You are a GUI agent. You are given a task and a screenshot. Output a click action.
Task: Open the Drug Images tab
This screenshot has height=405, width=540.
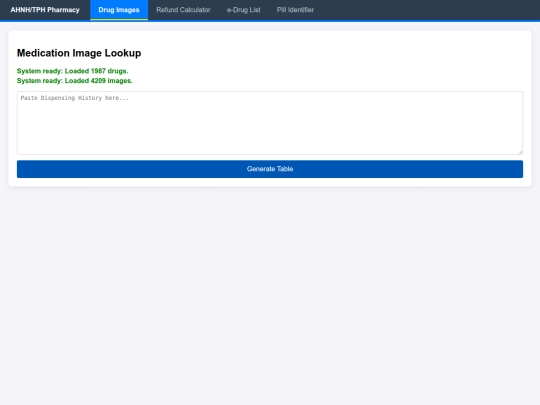[x=119, y=10]
